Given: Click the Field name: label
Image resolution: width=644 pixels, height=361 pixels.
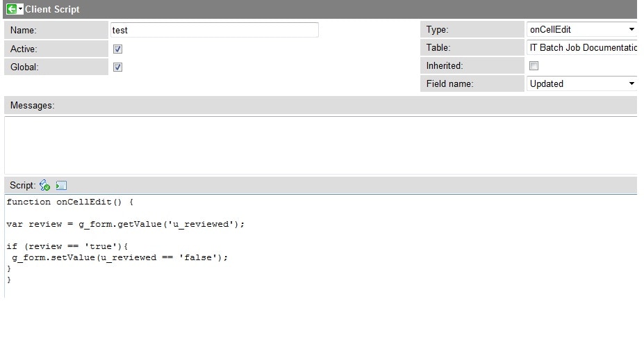Looking at the screenshot, I should point(449,84).
